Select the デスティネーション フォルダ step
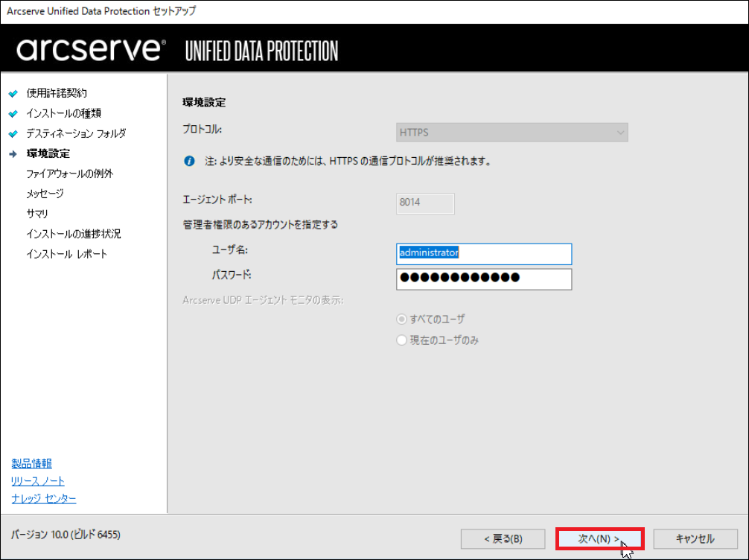 pyautogui.click(x=76, y=133)
